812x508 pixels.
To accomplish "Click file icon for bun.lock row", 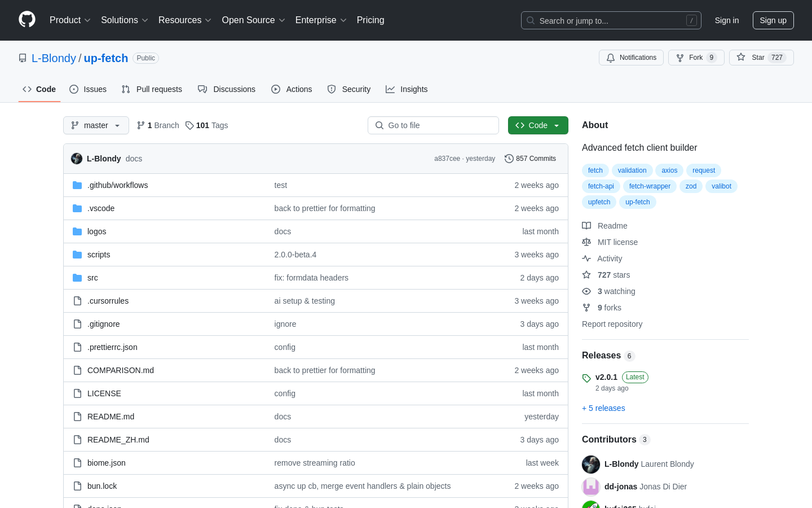I will (x=77, y=486).
